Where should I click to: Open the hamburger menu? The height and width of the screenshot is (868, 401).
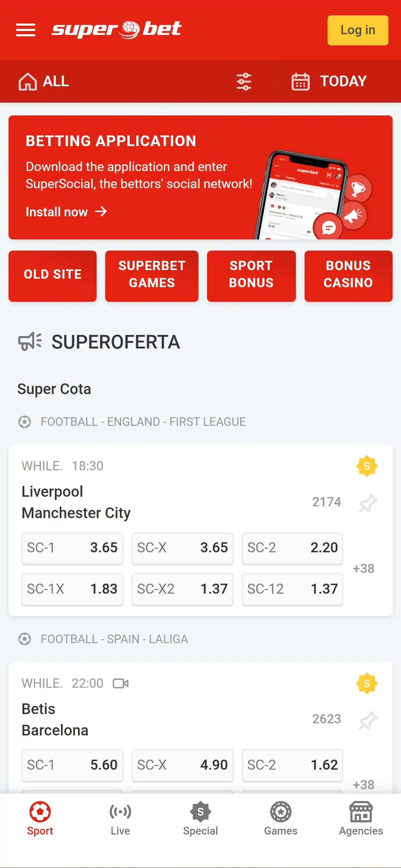(26, 30)
